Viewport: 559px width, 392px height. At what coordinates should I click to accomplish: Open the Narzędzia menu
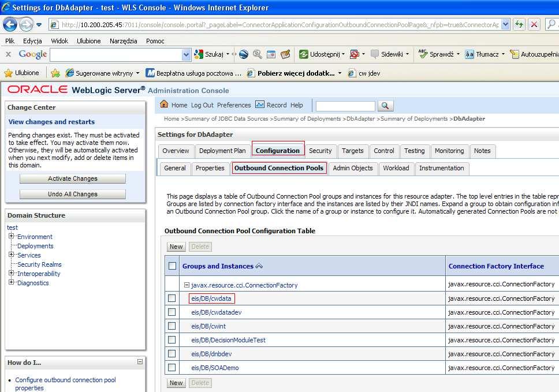point(124,41)
